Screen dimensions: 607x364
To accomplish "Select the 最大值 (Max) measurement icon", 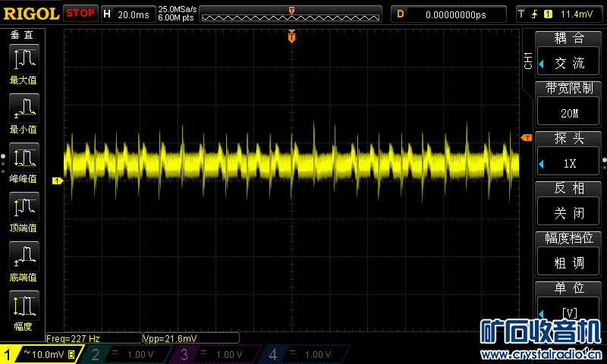I will (23, 64).
